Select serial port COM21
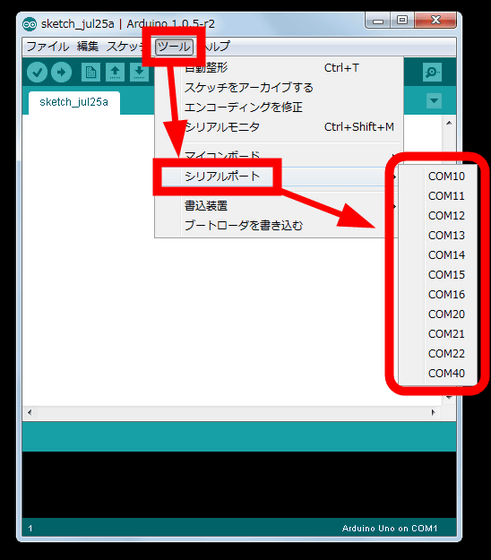 [438, 334]
